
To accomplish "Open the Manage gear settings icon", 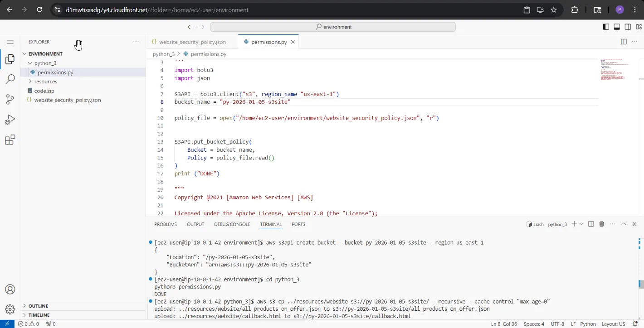I will point(10,309).
